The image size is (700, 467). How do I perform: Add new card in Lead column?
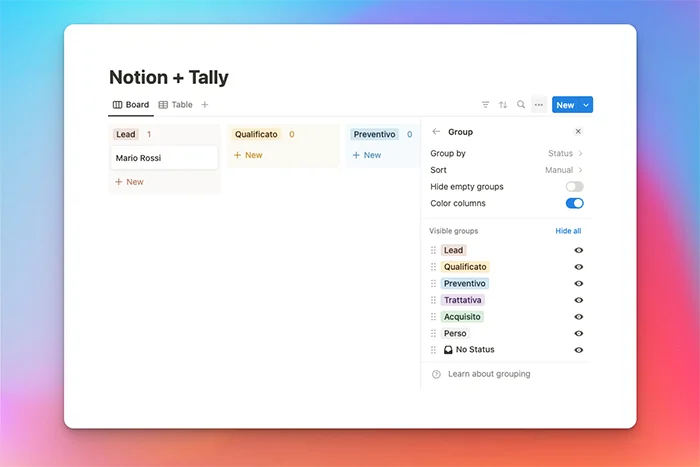coord(129,182)
